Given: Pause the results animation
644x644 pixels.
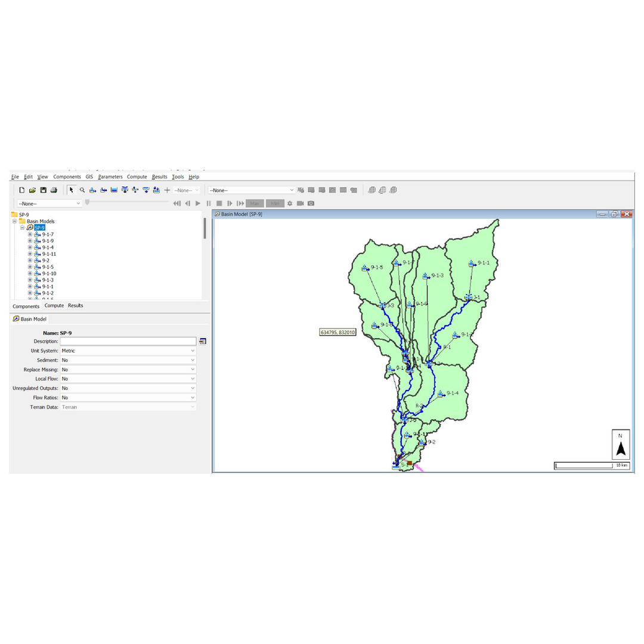Looking at the screenshot, I should point(209,203).
